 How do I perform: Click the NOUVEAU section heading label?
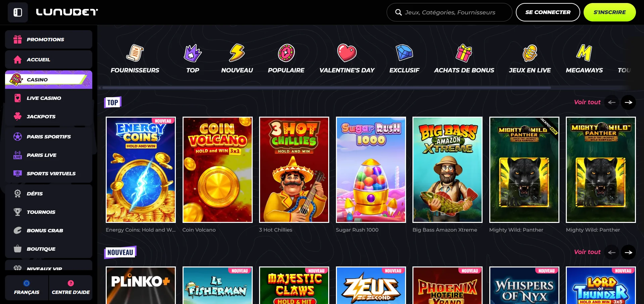pyautogui.click(x=120, y=252)
